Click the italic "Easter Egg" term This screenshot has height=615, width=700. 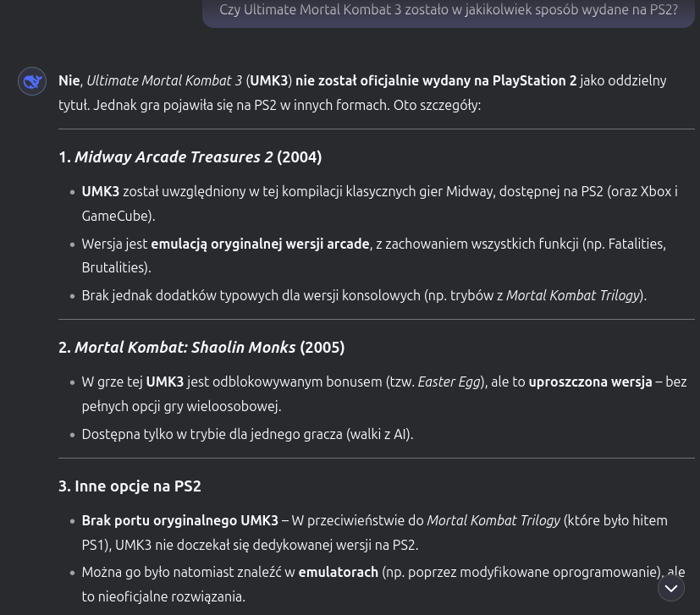click(x=449, y=382)
